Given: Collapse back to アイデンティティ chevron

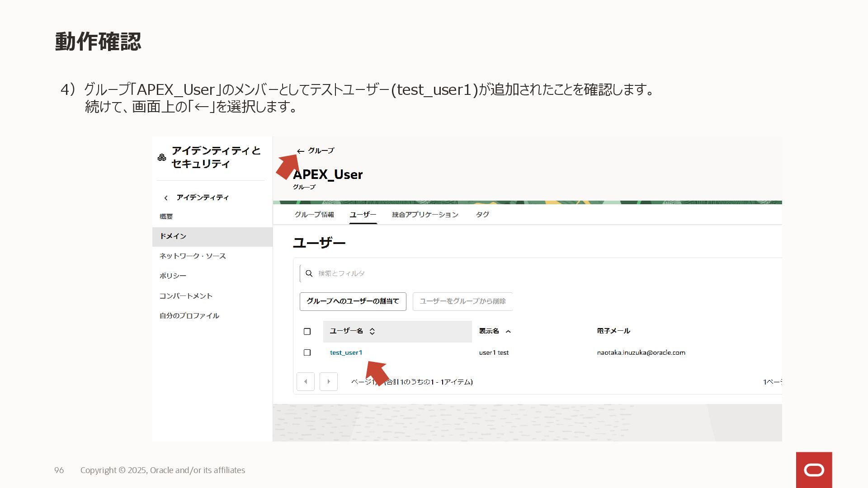Looking at the screenshot, I should (x=166, y=198).
